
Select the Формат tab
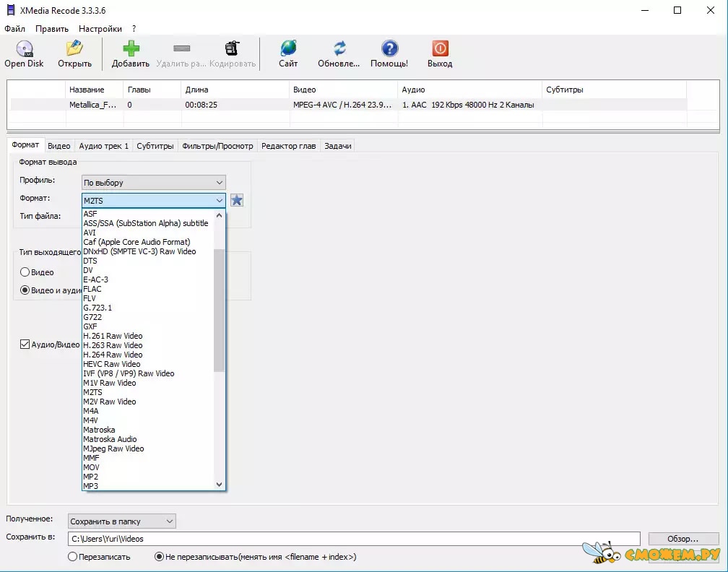[25, 145]
